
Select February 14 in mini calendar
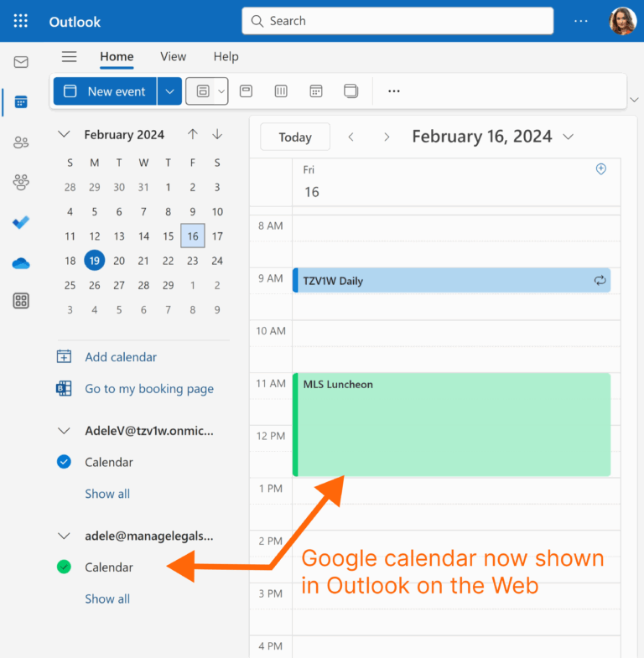click(143, 236)
